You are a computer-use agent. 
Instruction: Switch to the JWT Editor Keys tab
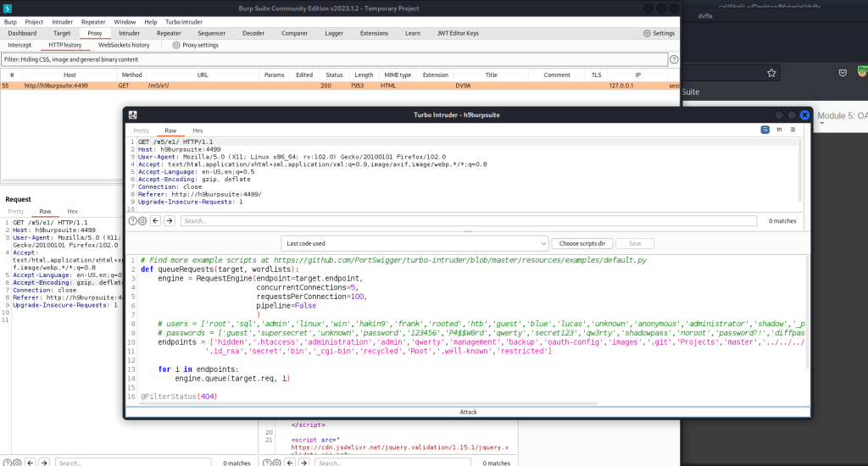pyautogui.click(x=458, y=33)
